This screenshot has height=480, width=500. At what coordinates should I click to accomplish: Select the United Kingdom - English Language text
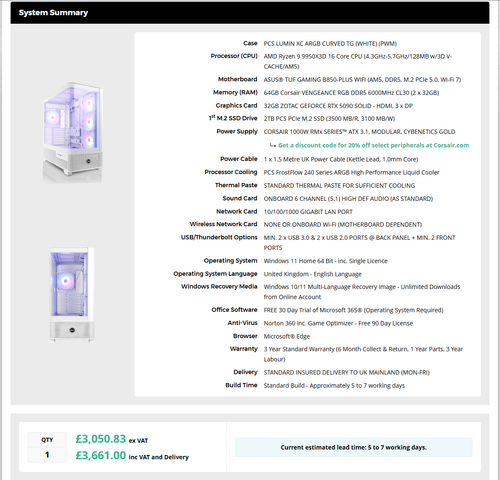(312, 274)
